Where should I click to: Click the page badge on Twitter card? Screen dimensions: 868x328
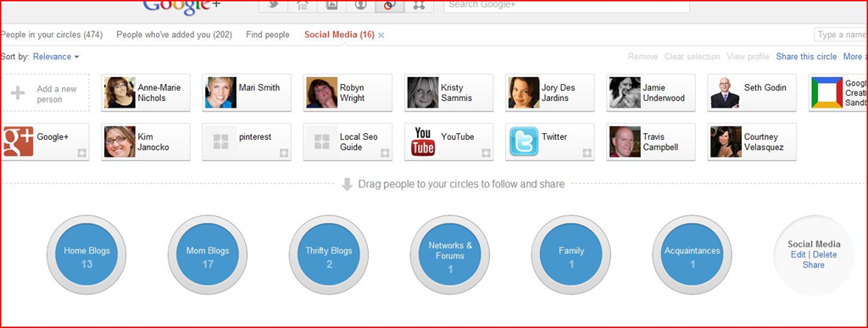coord(587,153)
